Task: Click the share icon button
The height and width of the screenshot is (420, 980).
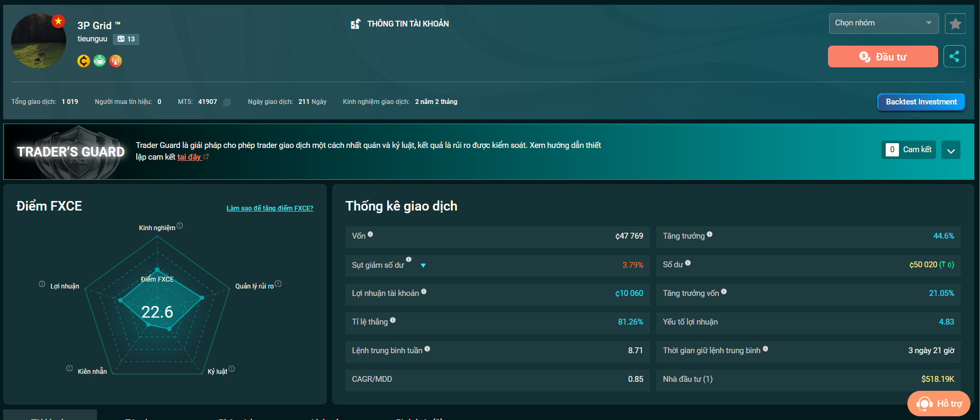Action: 955,56
